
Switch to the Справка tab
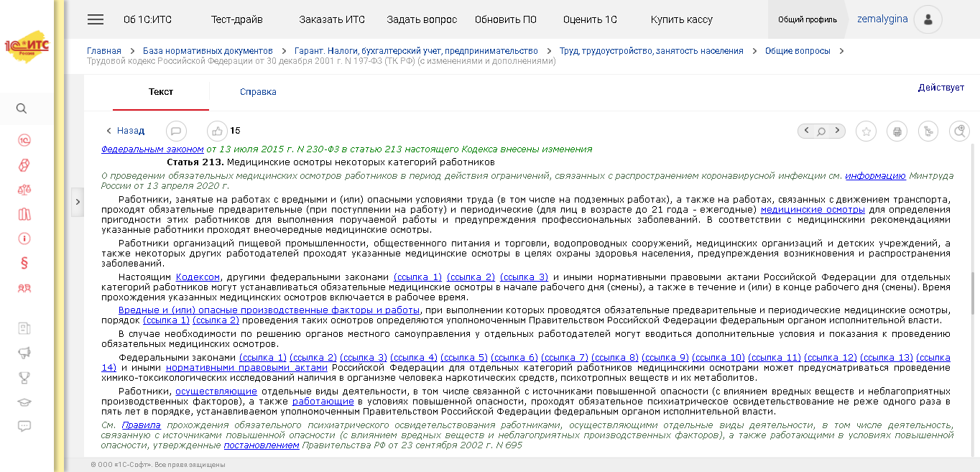[x=258, y=92]
